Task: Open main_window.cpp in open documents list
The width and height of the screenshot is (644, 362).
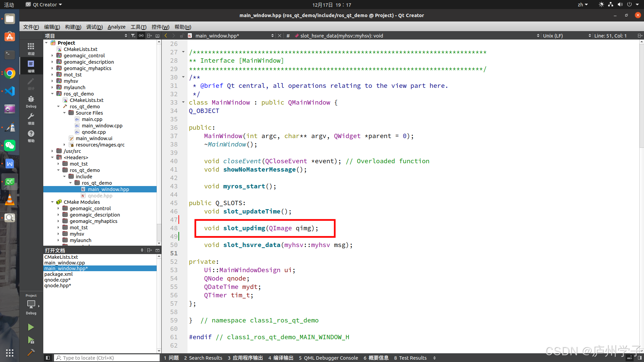Action: (65, 263)
